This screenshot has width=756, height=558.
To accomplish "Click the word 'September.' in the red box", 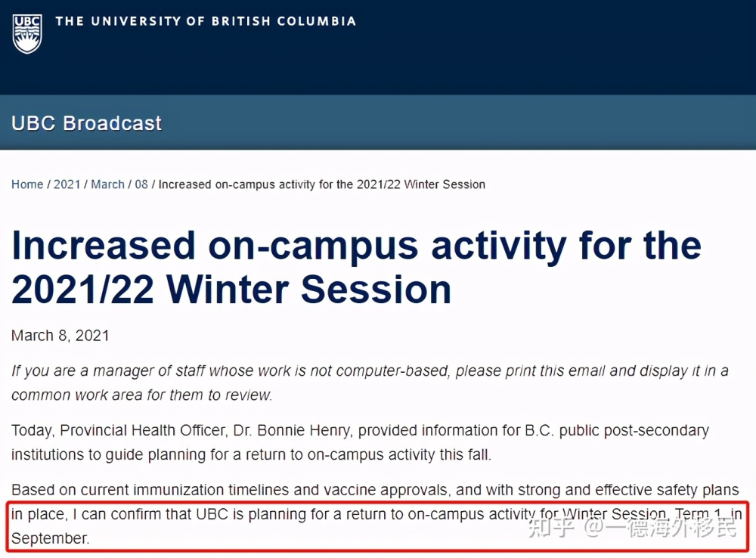I will pos(51,538).
